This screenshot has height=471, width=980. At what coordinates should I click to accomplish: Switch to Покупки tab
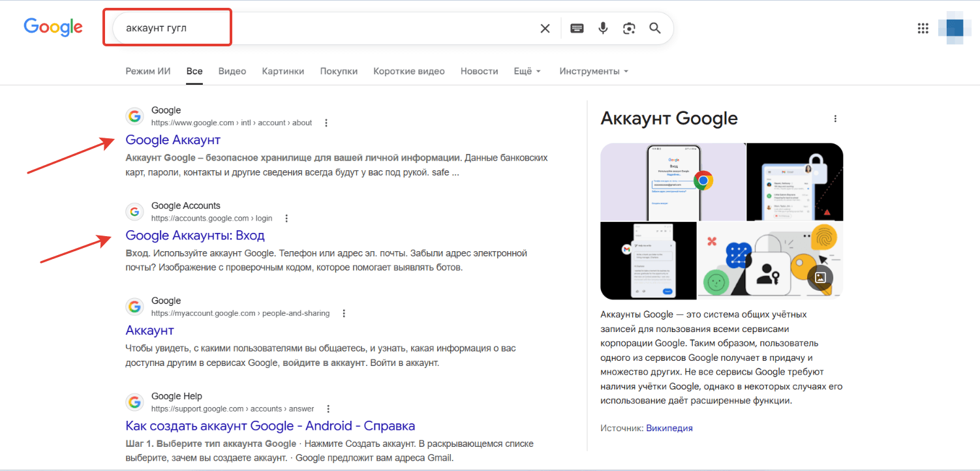[x=339, y=71]
